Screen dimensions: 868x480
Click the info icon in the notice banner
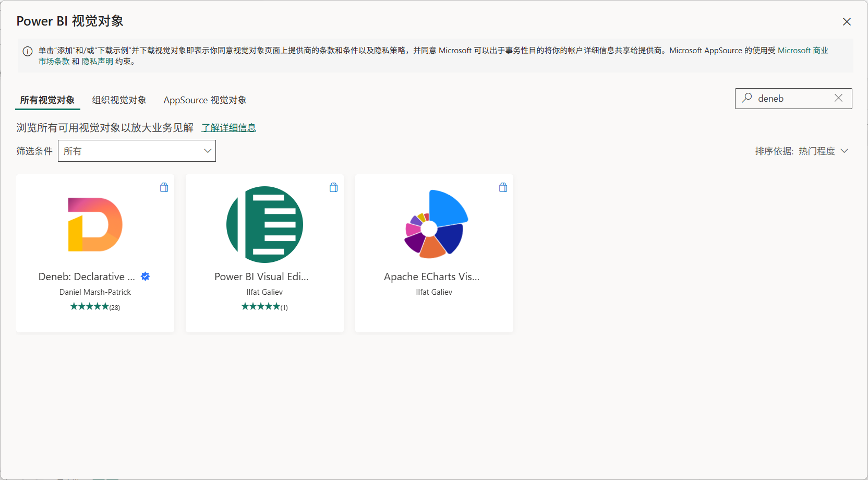(28, 51)
